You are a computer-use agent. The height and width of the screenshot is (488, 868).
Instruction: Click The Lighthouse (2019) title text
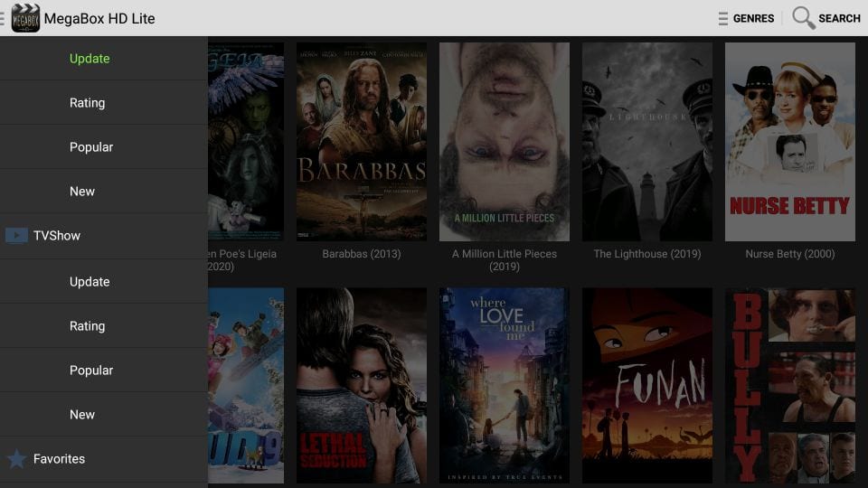coord(647,254)
